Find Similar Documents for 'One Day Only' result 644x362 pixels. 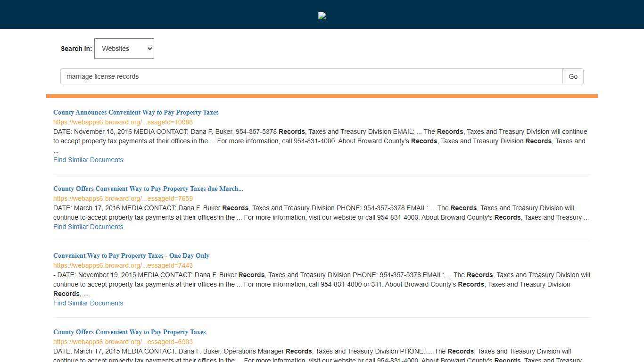88,303
